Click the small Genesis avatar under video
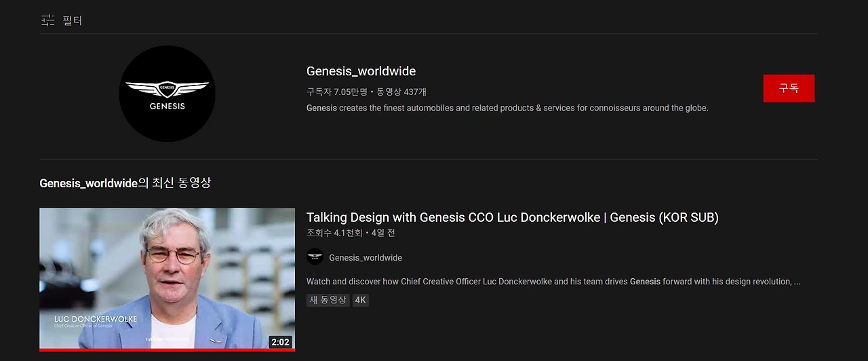The image size is (868, 361). (x=315, y=257)
